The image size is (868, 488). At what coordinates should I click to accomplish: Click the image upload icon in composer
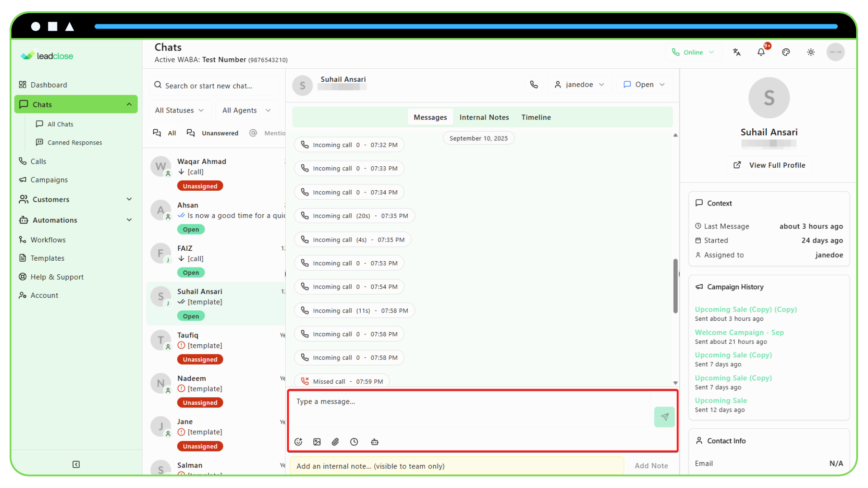(x=317, y=442)
